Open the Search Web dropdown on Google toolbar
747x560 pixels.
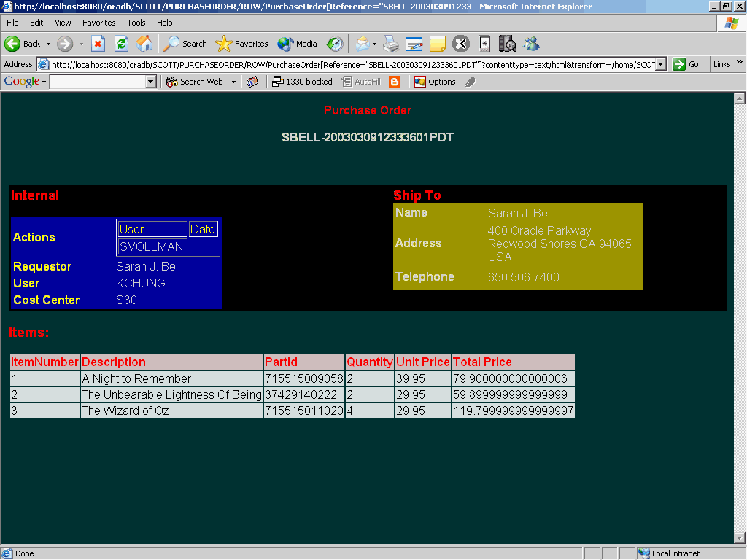click(233, 82)
